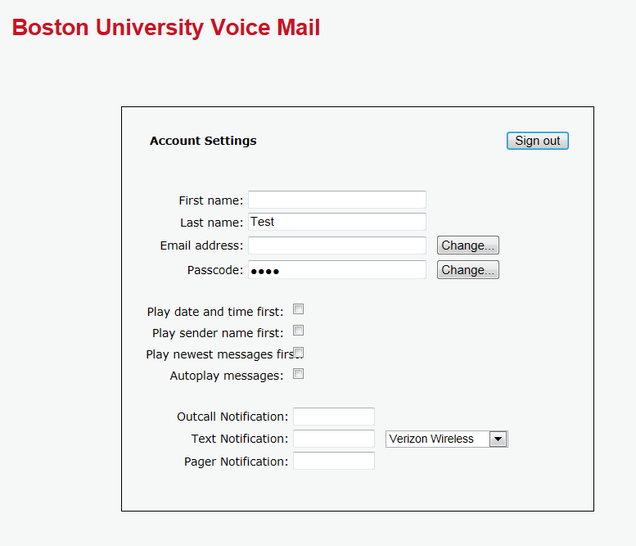Click the Account Settings title text
Screen dimensions: 636x546
[x=203, y=141]
